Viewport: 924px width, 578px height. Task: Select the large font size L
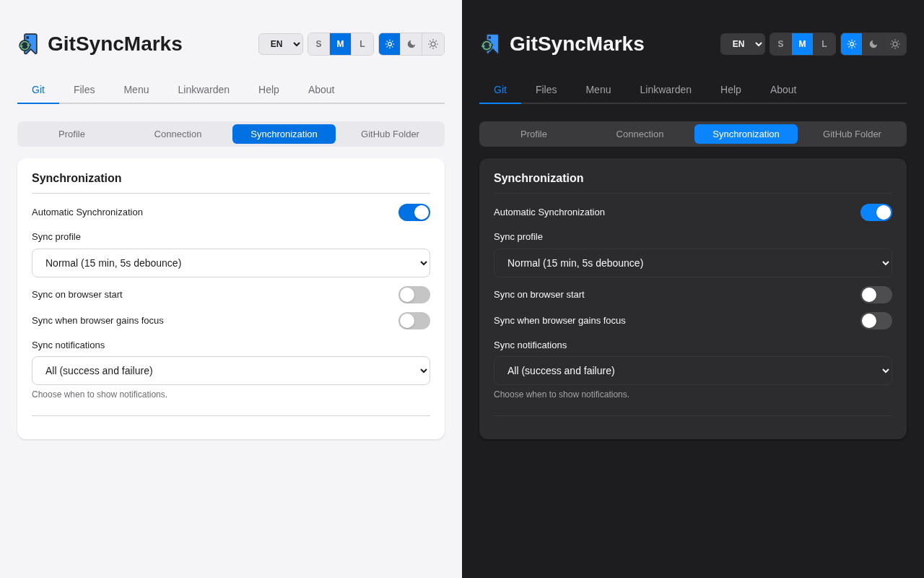coord(362,44)
